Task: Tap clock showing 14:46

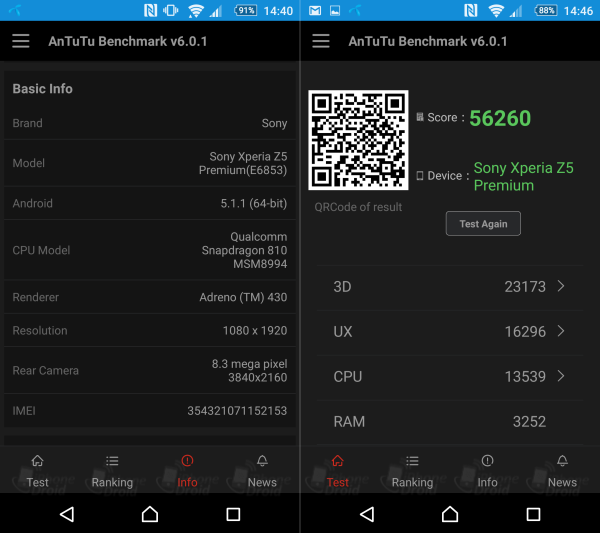Action: pos(578,11)
